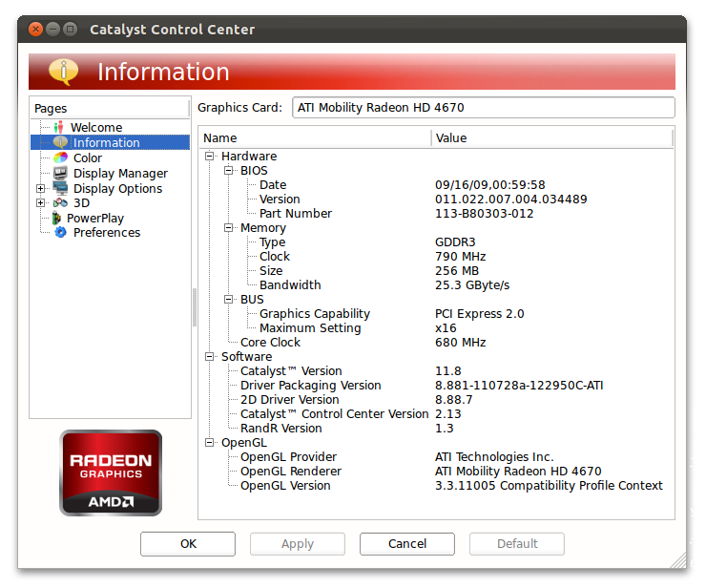The height and width of the screenshot is (588, 706).
Task: Click the OK button
Action: click(188, 544)
